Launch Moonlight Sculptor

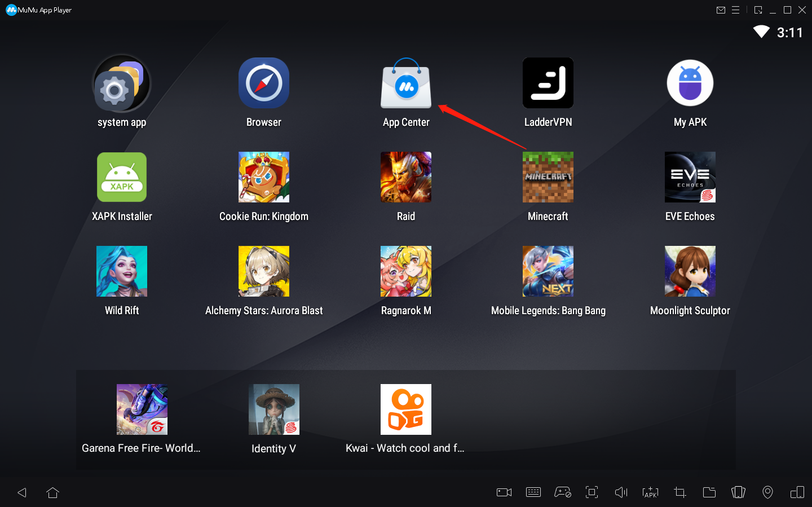[690, 271]
